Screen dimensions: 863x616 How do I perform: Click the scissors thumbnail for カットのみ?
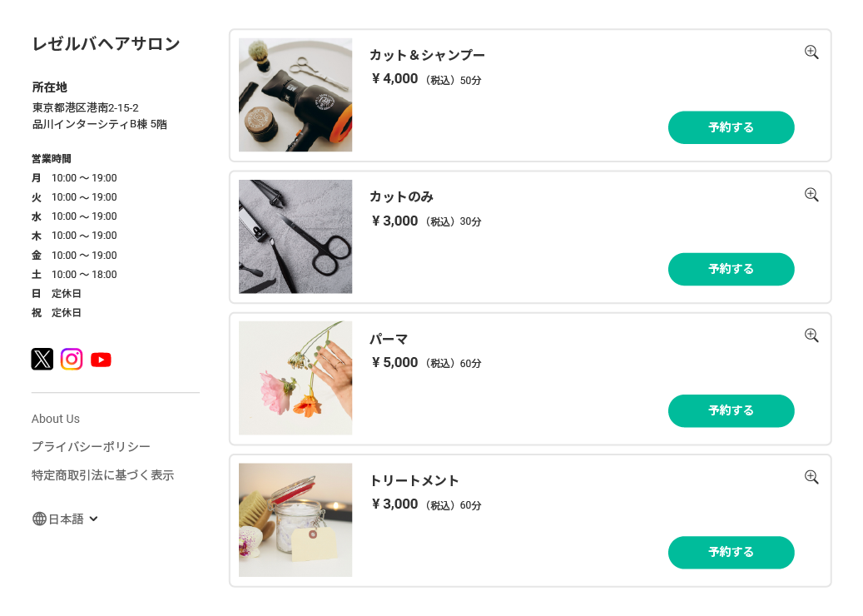click(295, 236)
